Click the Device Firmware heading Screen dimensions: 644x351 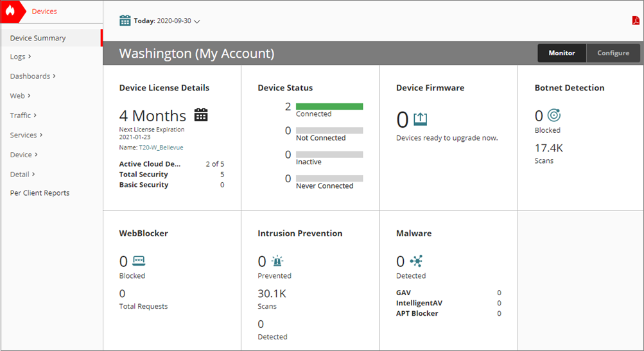pos(430,88)
